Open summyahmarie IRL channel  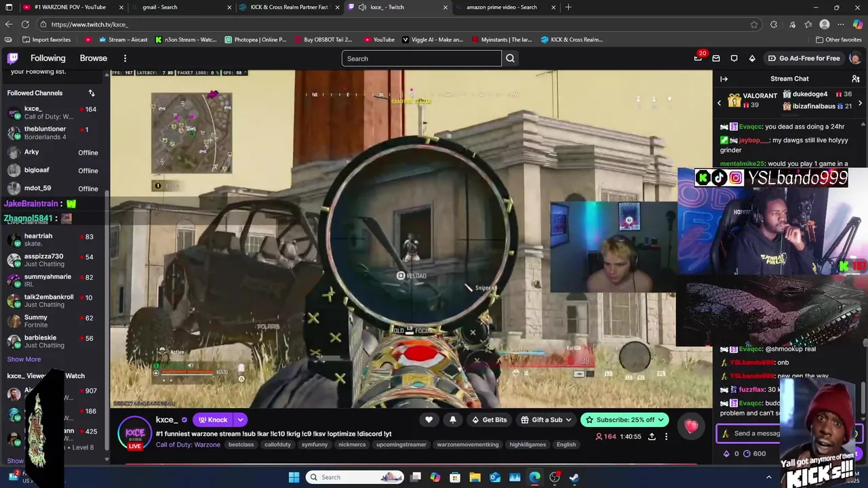coord(54,280)
